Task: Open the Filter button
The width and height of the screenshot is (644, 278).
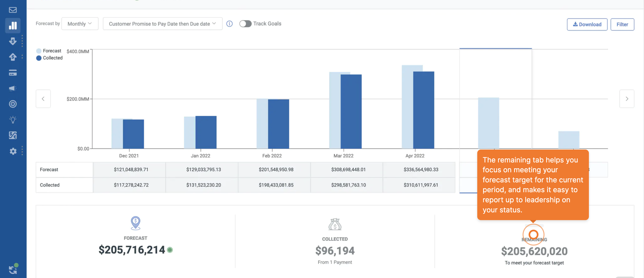Action: click(622, 24)
